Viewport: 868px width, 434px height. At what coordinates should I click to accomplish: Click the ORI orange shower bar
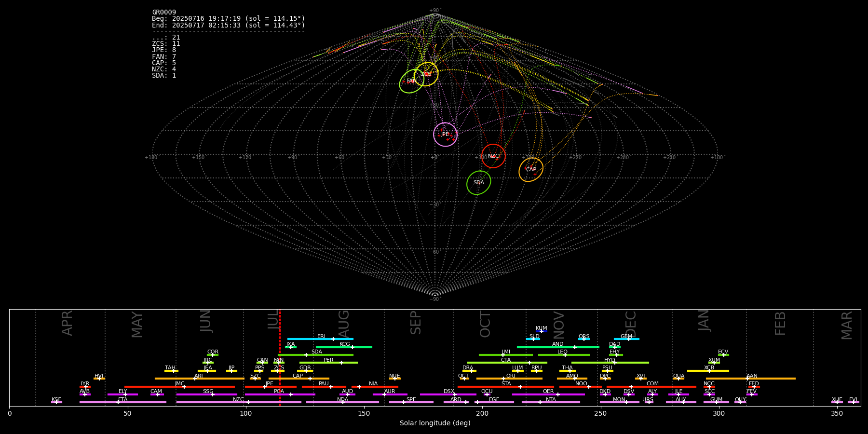(x=509, y=379)
